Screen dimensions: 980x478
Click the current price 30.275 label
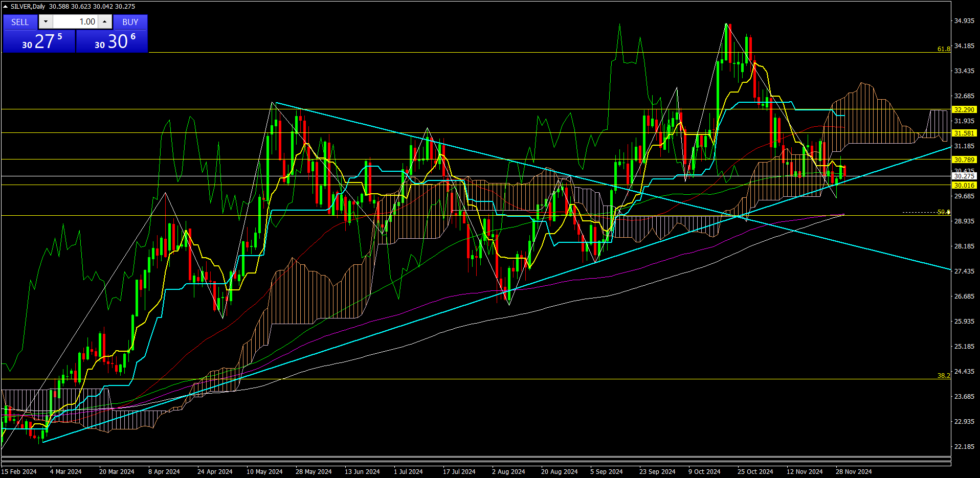click(x=964, y=176)
